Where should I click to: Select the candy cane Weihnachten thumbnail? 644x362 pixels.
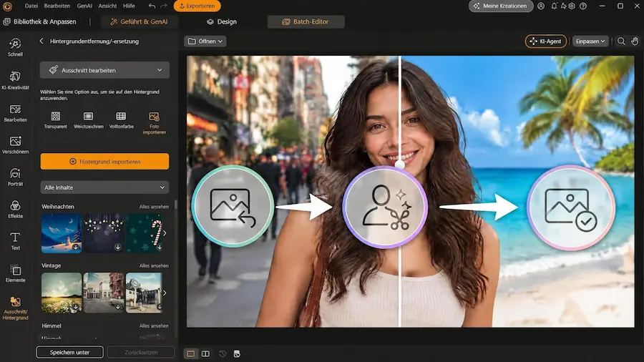(x=144, y=233)
